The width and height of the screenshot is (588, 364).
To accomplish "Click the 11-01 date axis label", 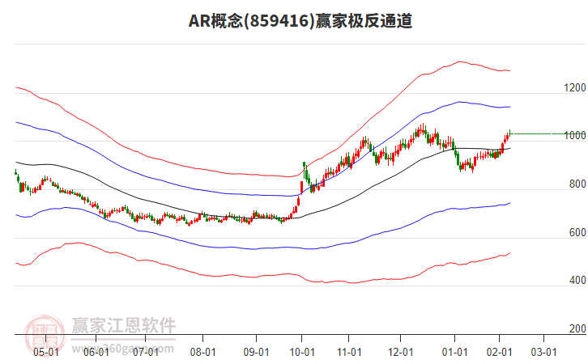I will pyautogui.click(x=349, y=352).
